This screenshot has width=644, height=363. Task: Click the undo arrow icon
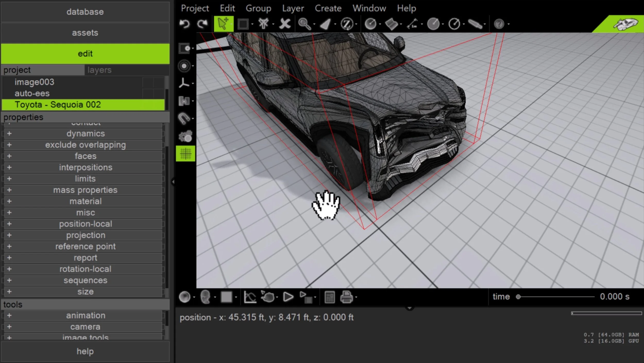184,24
